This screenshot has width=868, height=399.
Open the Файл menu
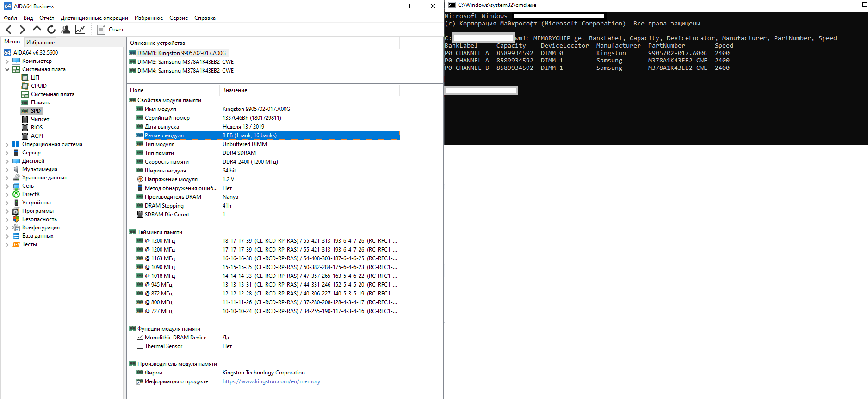click(10, 18)
